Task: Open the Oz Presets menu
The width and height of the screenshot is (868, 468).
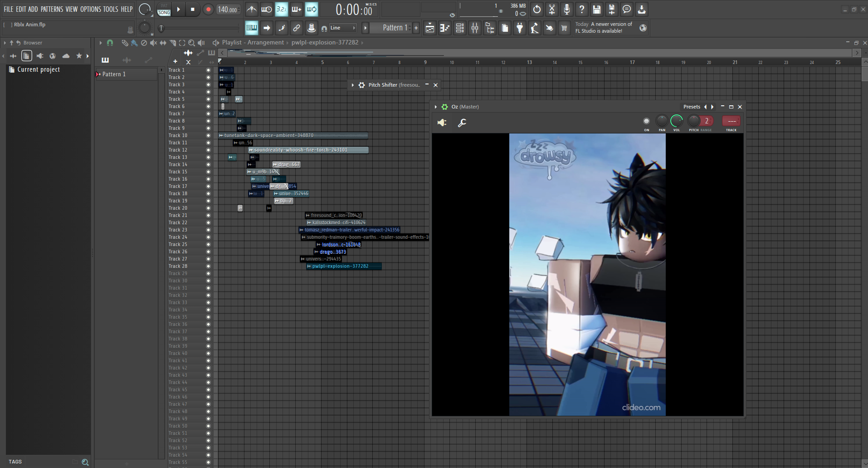Action: [692, 107]
